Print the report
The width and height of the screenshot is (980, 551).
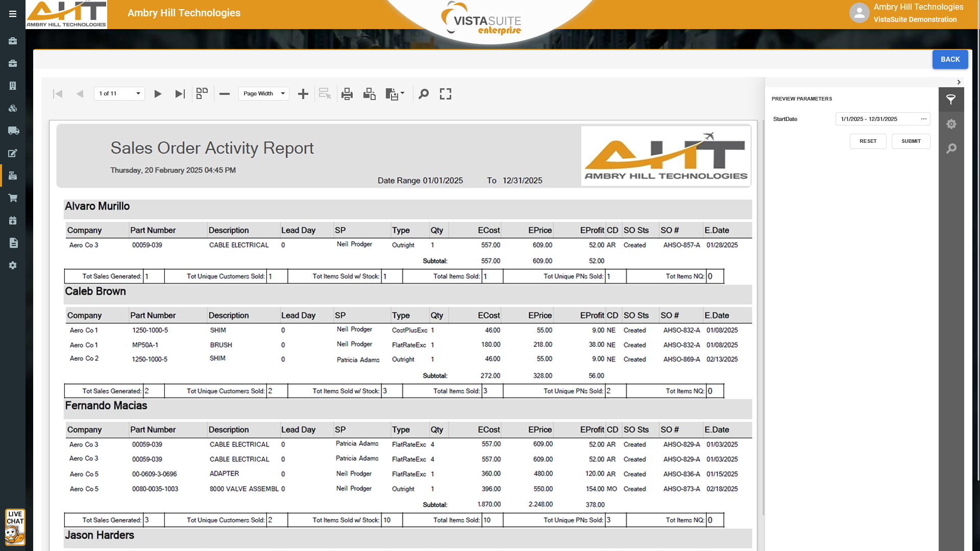click(x=347, y=94)
